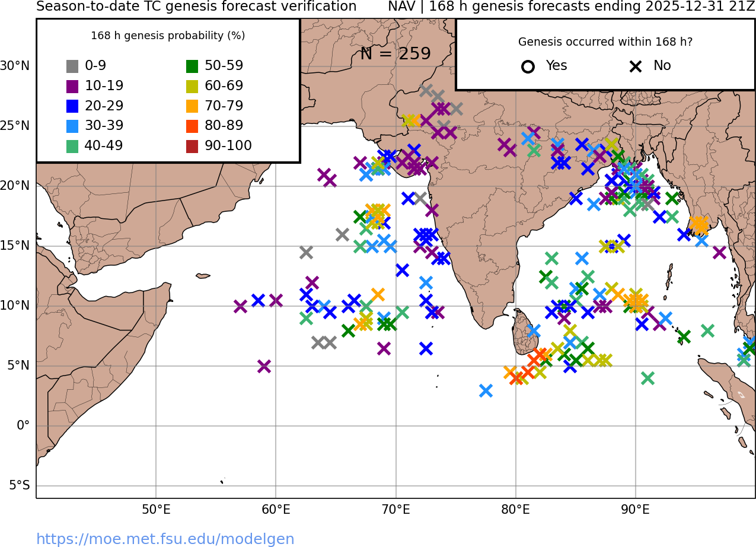Open the moe.met.fsu.edu/modelgen link

pyautogui.click(x=165, y=539)
